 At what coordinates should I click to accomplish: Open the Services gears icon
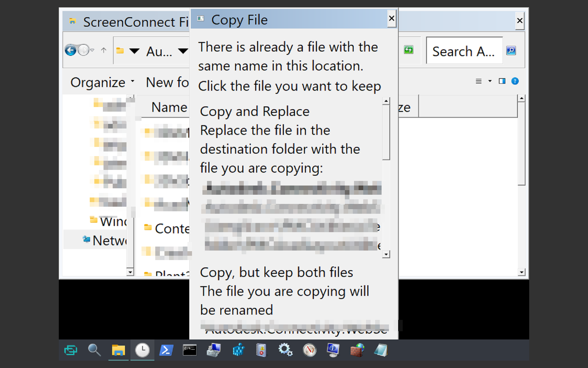pos(285,350)
